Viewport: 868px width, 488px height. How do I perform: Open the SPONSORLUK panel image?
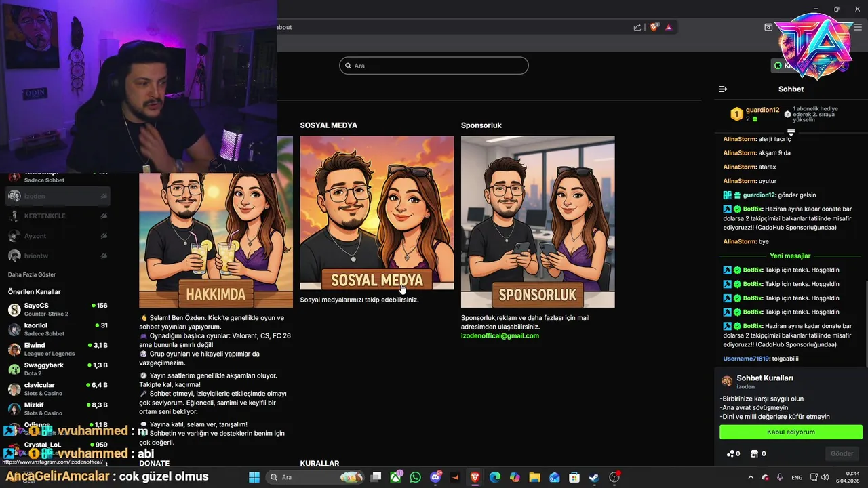point(538,222)
